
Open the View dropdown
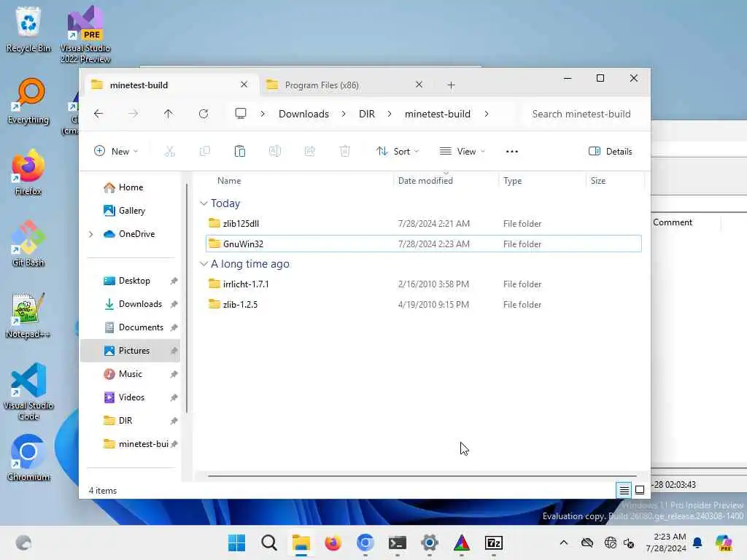[x=462, y=152]
